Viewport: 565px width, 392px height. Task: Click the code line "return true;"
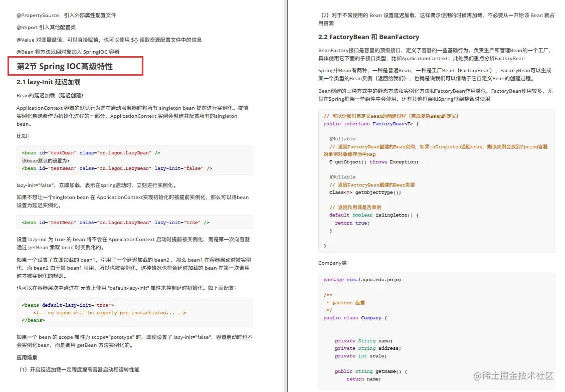(352, 223)
